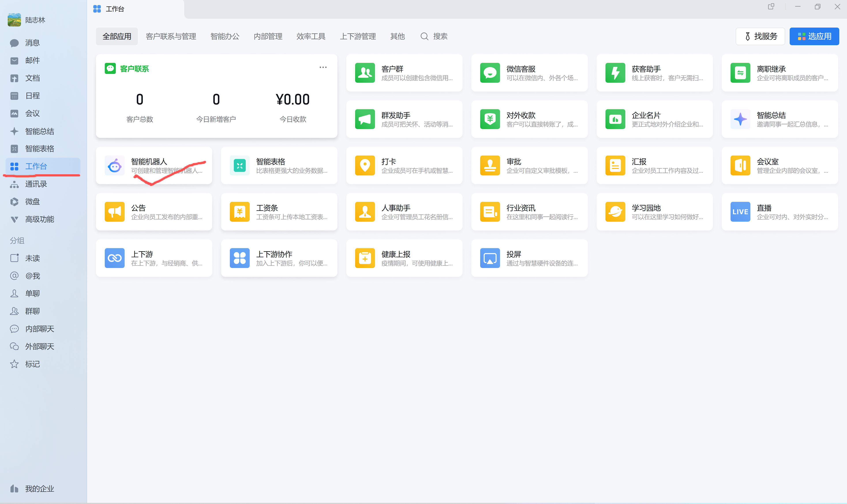Switch to the 智能办公 tab
This screenshot has width=847, height=504.
click(225, 36)
